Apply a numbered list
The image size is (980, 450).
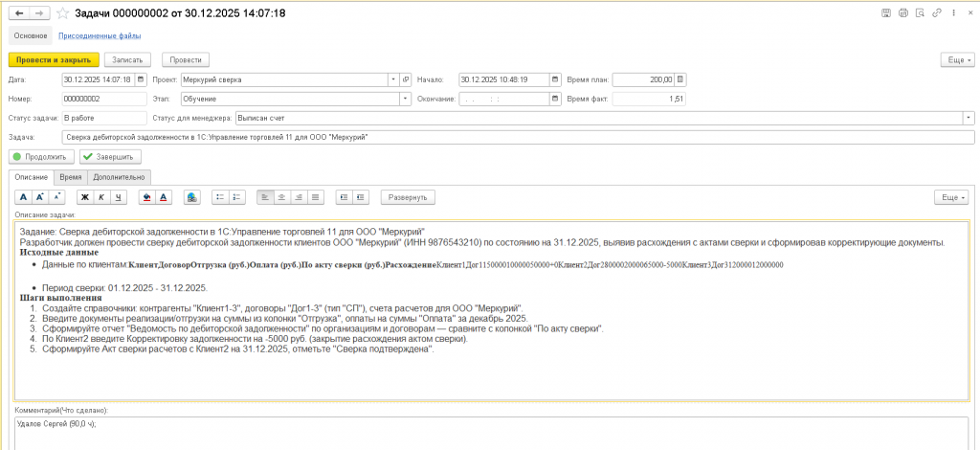237,197
